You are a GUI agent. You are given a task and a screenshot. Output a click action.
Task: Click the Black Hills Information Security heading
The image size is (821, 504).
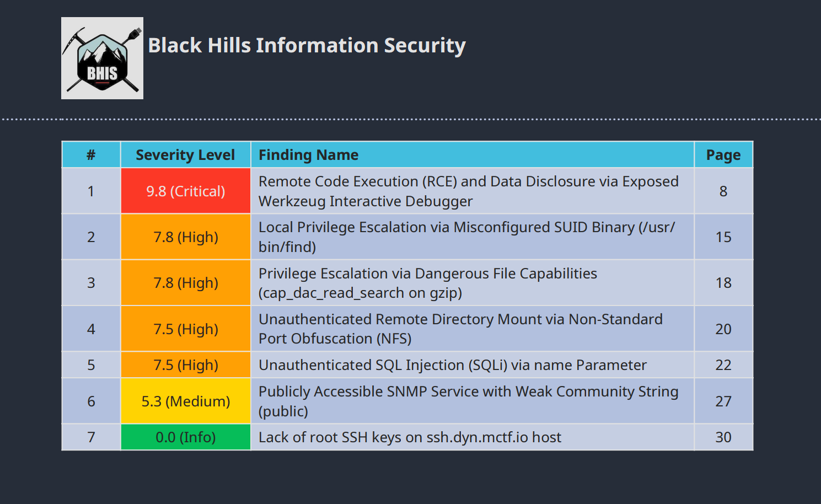coord(307,45)
